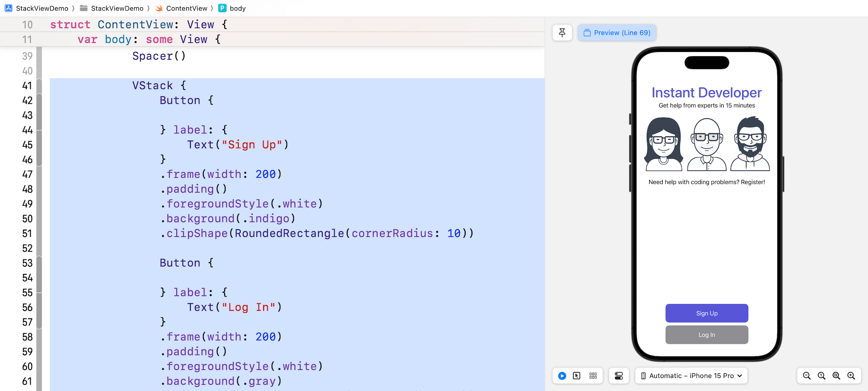Zoom in the preview canvas

pos(851,376)
